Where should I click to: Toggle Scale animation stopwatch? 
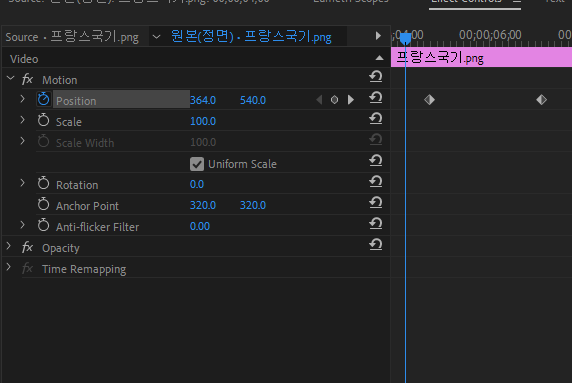[x=43, y=120]
